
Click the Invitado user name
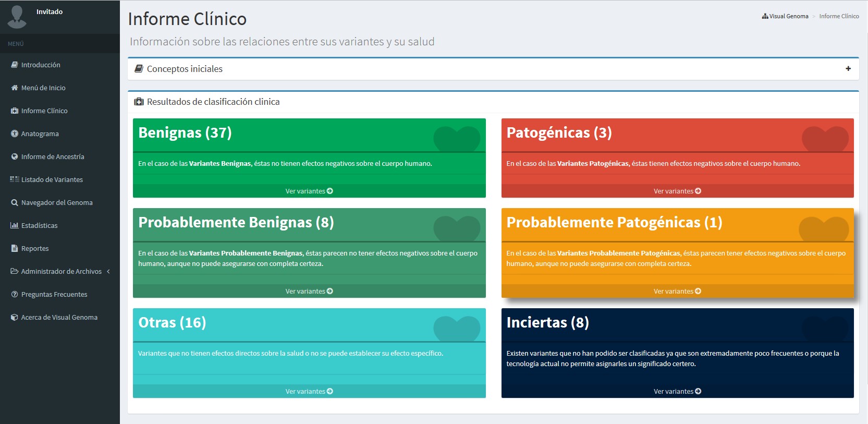(x=50, y=11)
